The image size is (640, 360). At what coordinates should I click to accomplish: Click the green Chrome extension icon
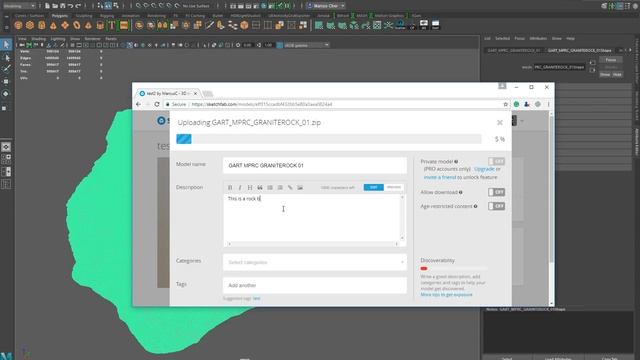coord(516,104)
